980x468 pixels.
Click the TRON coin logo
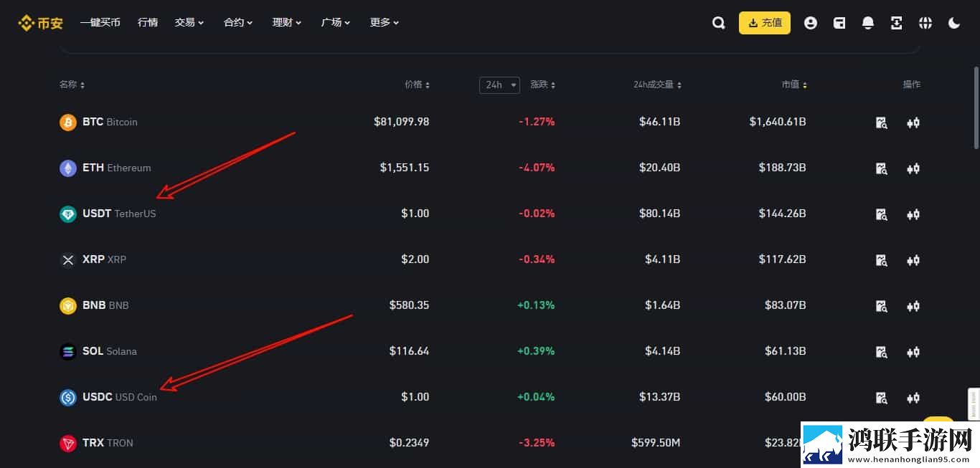pos(68,443)
